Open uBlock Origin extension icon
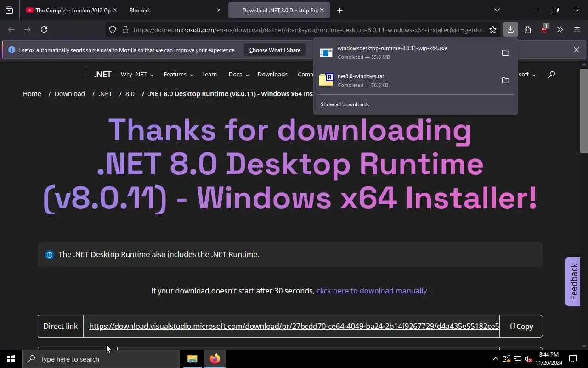 point(544,29)
